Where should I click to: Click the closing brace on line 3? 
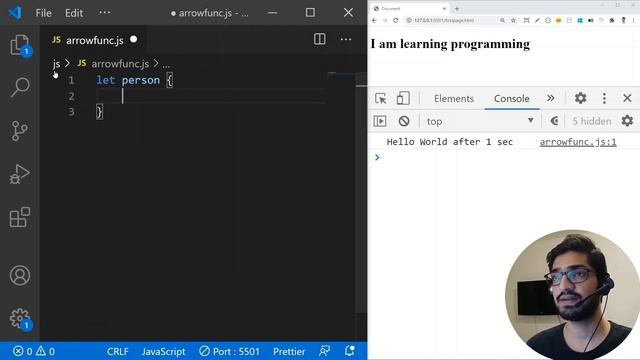[x=100, y=112]
